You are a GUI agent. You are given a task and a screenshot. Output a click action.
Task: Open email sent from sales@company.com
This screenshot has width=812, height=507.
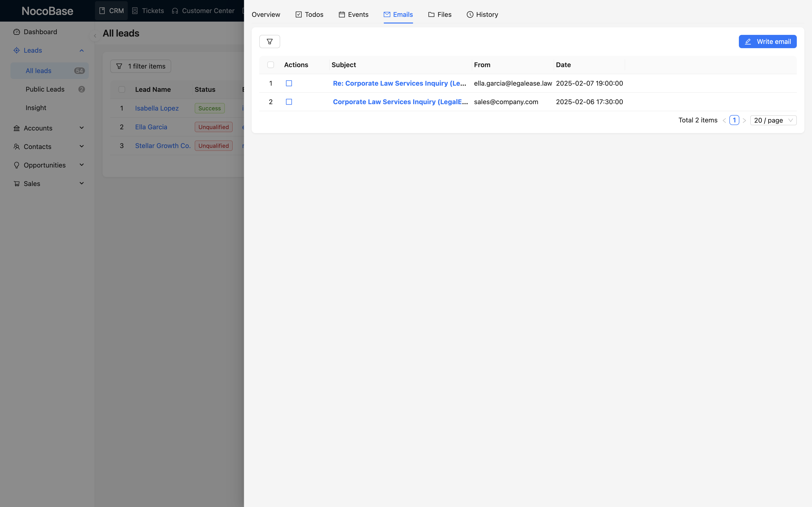[400, 102]
